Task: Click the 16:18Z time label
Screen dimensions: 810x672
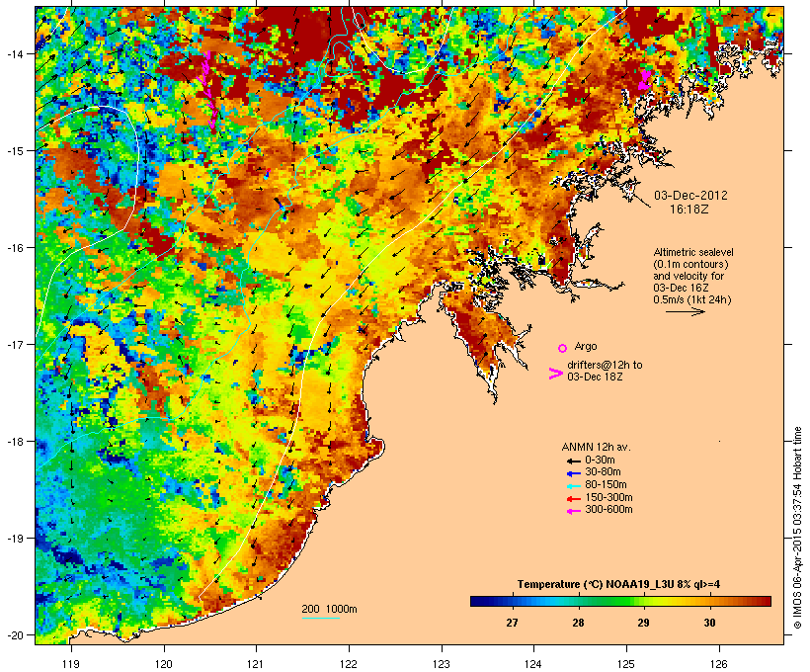Action: pyautogui.click(x=689, y=210)
